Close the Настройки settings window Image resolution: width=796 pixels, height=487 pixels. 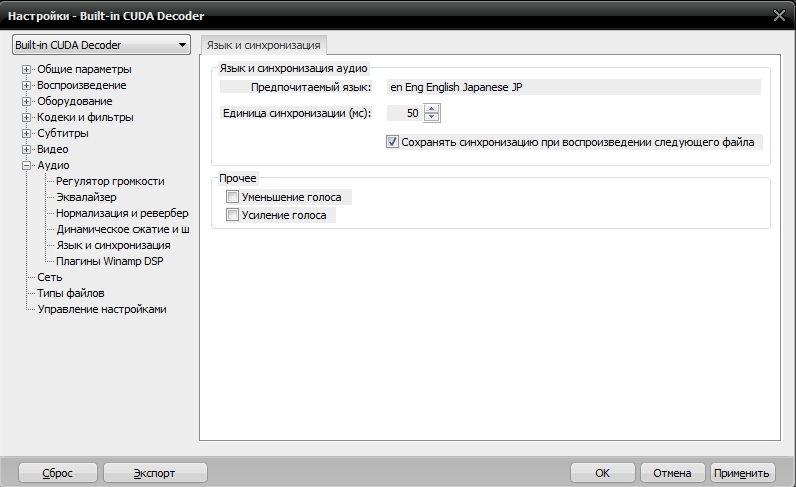(779, 15)
